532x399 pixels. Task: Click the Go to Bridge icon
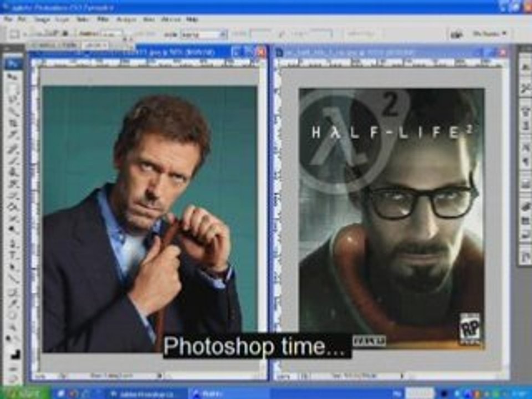coord(456,34)
